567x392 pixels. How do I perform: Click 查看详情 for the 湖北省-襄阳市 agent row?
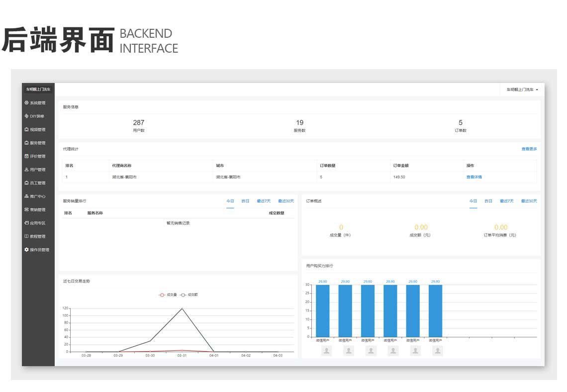point(473,177)
